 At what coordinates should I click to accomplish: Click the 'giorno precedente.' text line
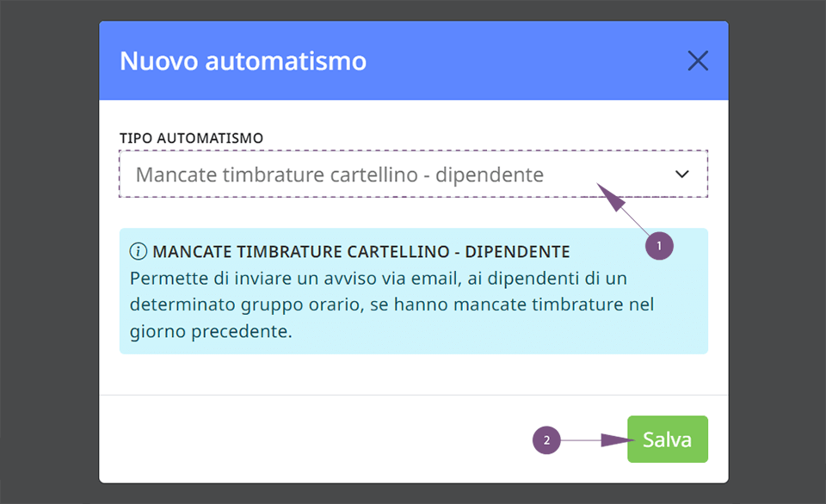point(211,332)
